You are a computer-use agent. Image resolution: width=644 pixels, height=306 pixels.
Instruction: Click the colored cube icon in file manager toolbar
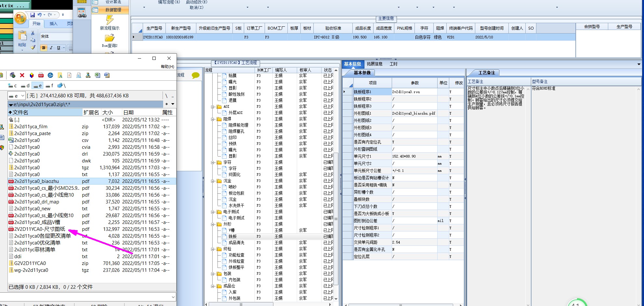32,75
